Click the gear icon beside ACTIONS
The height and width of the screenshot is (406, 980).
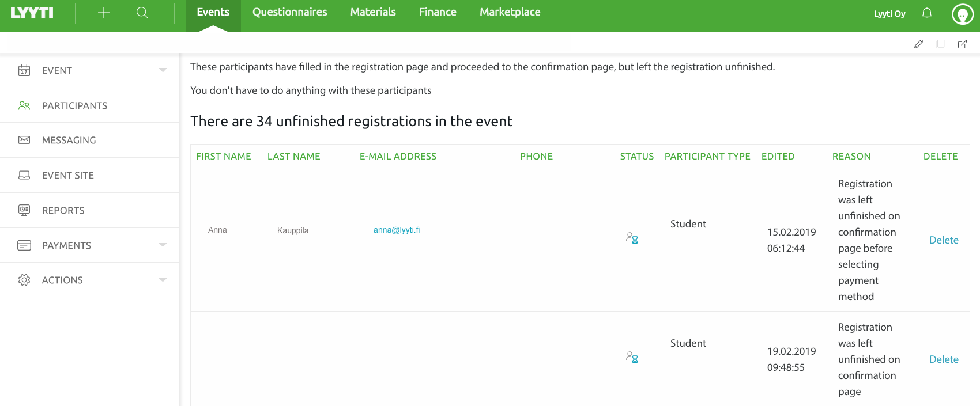tap(24, 280)
